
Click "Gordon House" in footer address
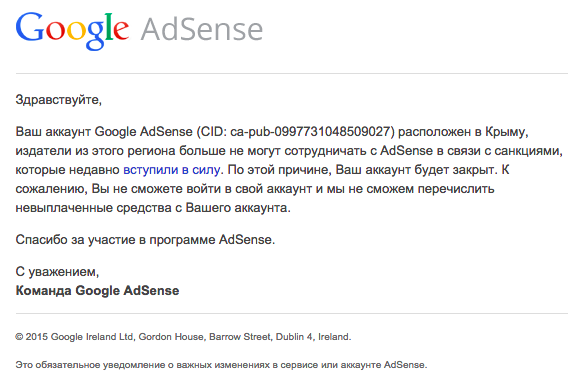[x=171, y=337]
